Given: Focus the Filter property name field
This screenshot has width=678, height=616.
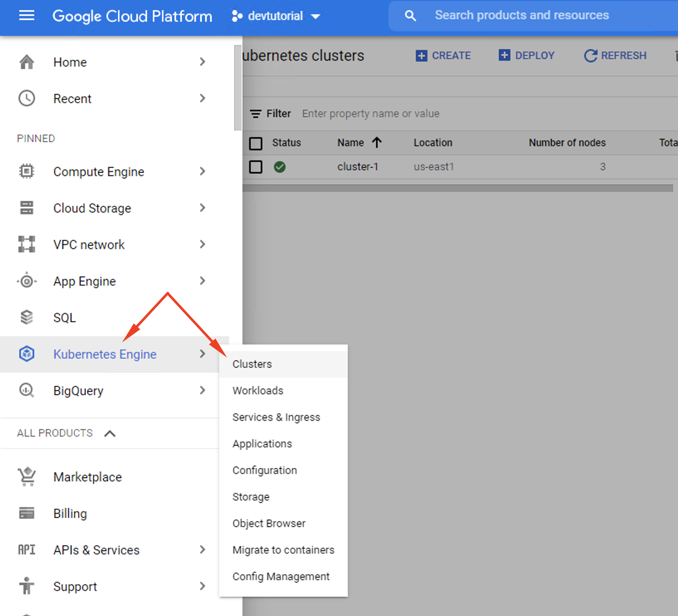Looking at the screenshot, I should click(371, 114).
